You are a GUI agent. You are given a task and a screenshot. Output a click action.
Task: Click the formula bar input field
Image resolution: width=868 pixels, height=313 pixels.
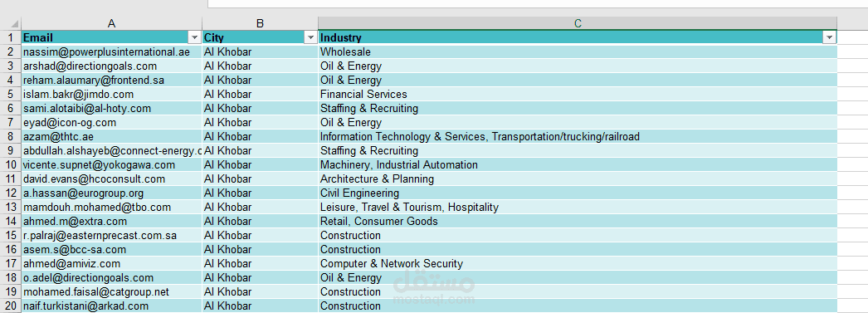[x=538, y=3]
